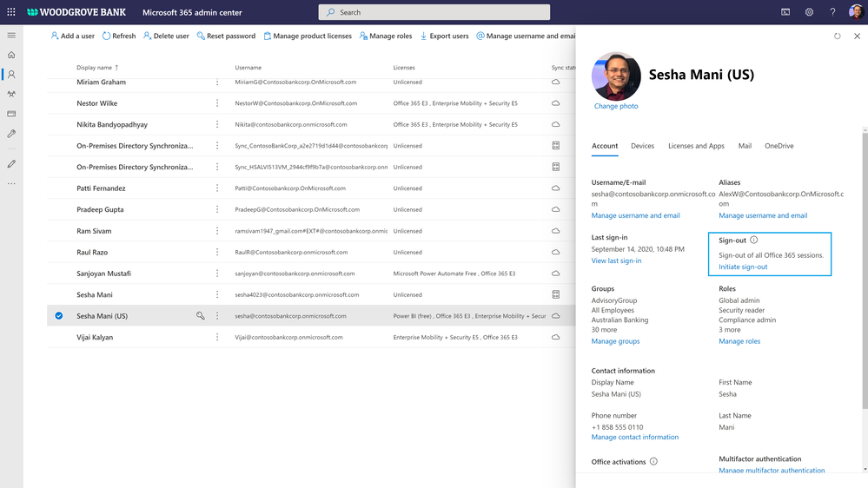Screen dimensions: 868x488
Task: Click Reset password in toolbar
Action: coord(227,36)
